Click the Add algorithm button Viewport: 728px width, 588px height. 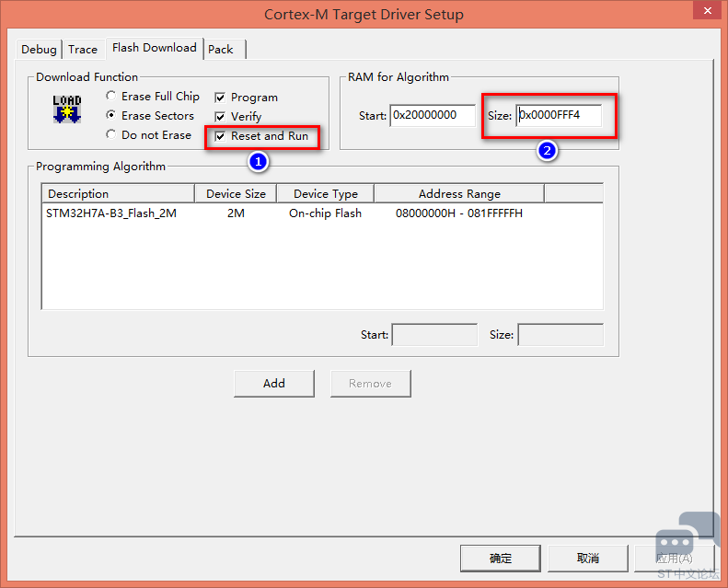(x=274, y=384)
